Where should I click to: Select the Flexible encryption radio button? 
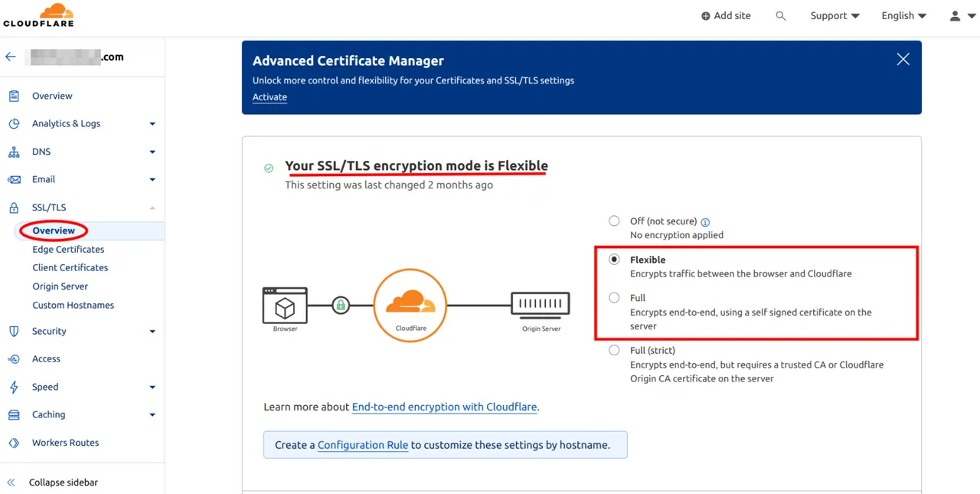pyautogui.click(x=614, y=259)
